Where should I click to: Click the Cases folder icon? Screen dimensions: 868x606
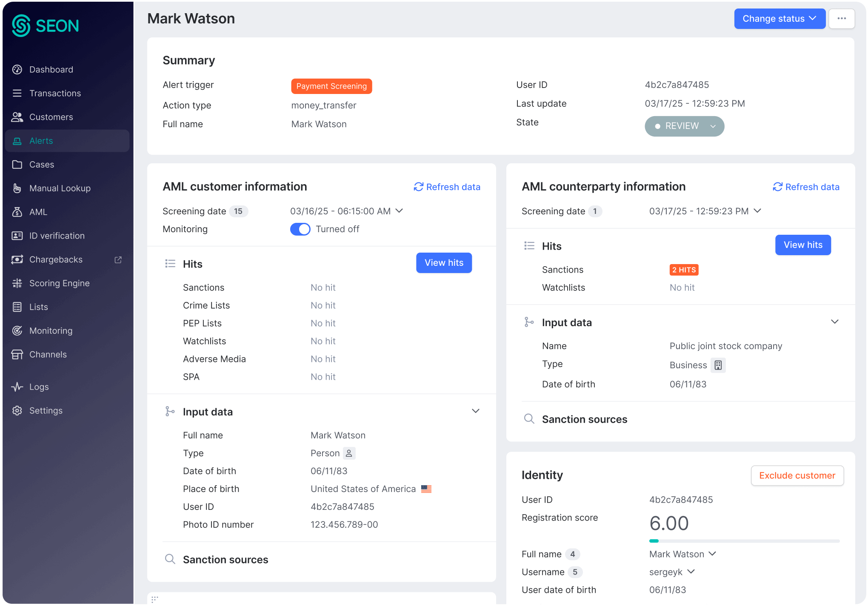pos(17,165)
